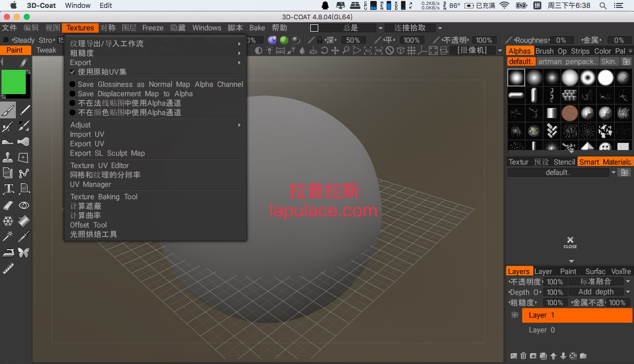Click the green foreground color swatch
The height and width of the screenshot is (364, 634).
click(x=13, y=82)
